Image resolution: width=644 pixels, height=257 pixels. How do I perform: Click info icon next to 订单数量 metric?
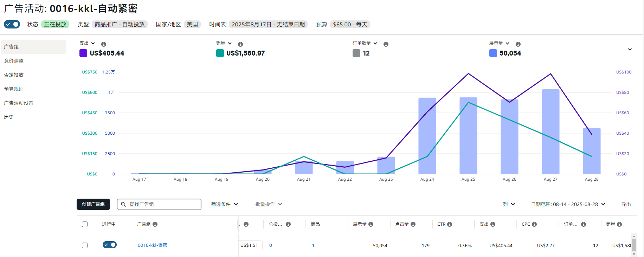click(386, 44)
